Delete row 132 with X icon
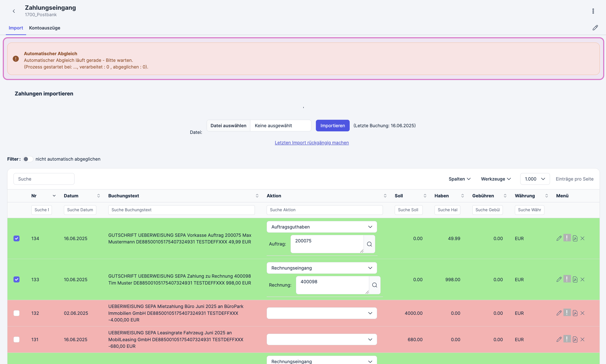 (x=583, y=313)
